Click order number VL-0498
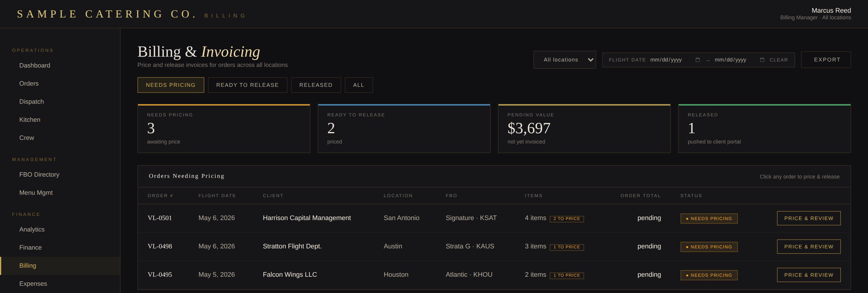Image resolution: width=868 pixels, height=293 pixels. click(x=160, y=246)
